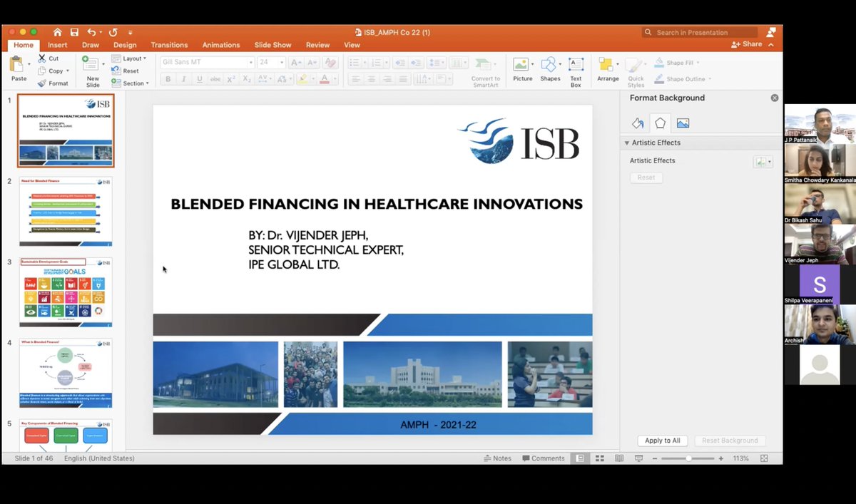Toggle subscript formatting
Viewport: 856px width, 504px height.
tap(247, 79)
